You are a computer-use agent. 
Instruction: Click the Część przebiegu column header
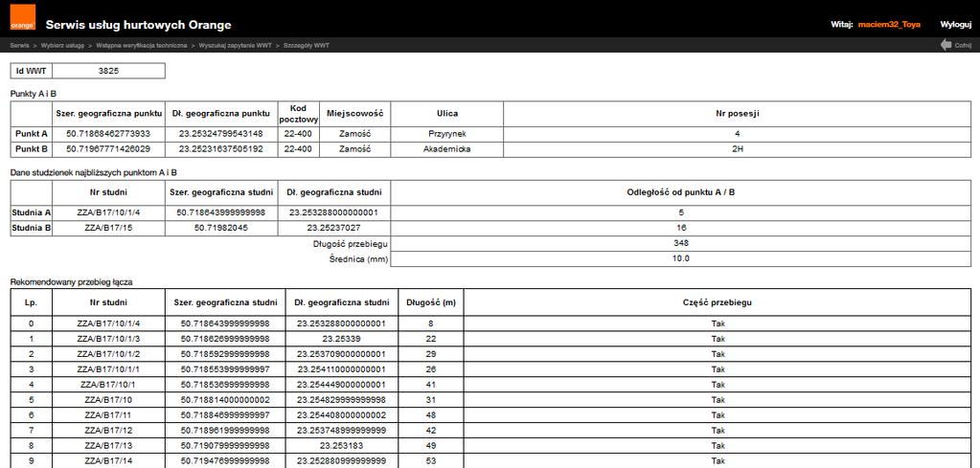click(718, 302)
